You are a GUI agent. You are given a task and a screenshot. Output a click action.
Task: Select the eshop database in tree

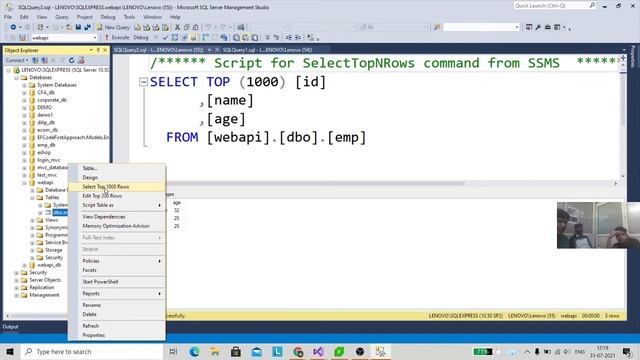tap(44, 153)
